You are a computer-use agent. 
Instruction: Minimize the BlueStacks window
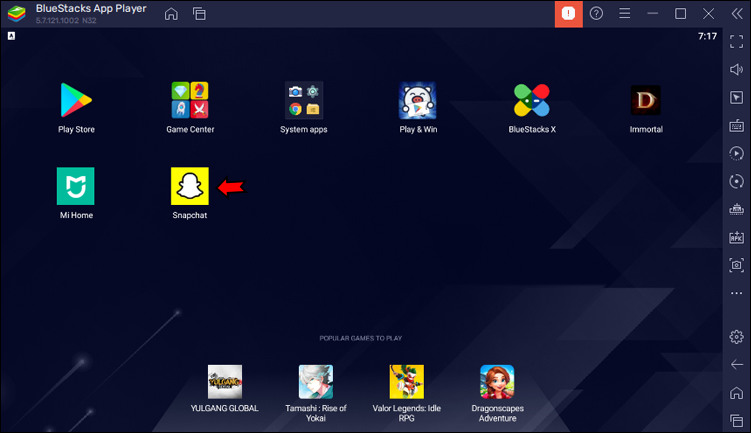(x=652, y=13)
